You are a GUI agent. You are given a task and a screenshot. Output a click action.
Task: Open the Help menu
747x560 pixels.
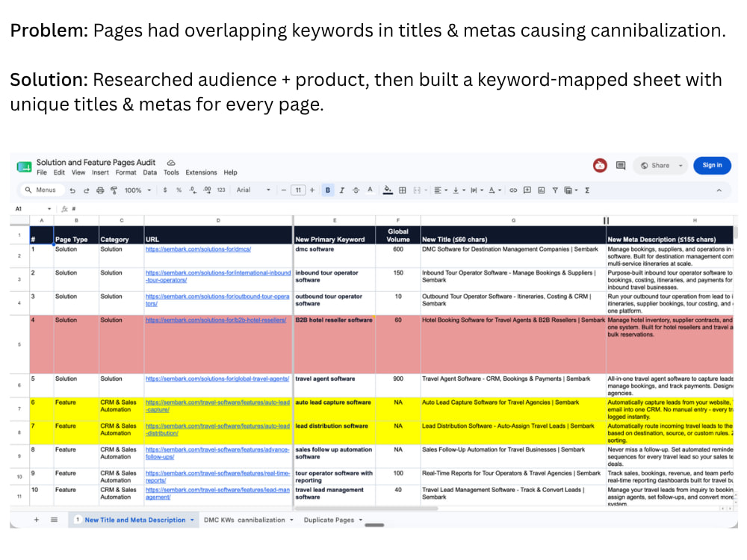(230, 172)
